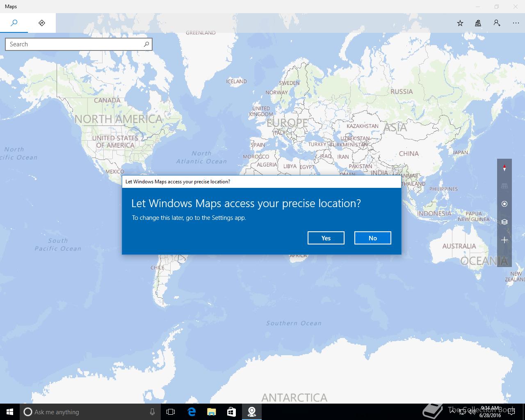Open the Search tab with magnifier icon
The height and width of the screenshot is (420, 525).
coord(14,23)
